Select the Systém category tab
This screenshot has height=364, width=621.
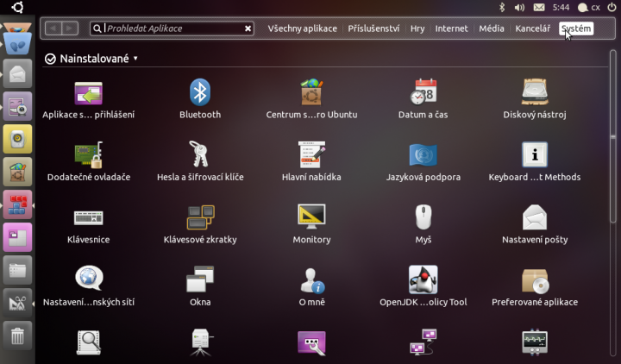point(576,28)
